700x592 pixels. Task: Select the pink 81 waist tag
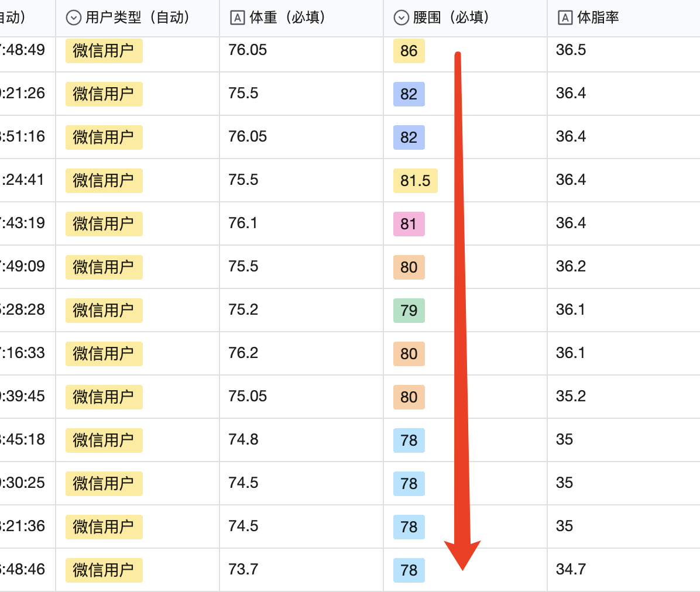coord(409,224)
